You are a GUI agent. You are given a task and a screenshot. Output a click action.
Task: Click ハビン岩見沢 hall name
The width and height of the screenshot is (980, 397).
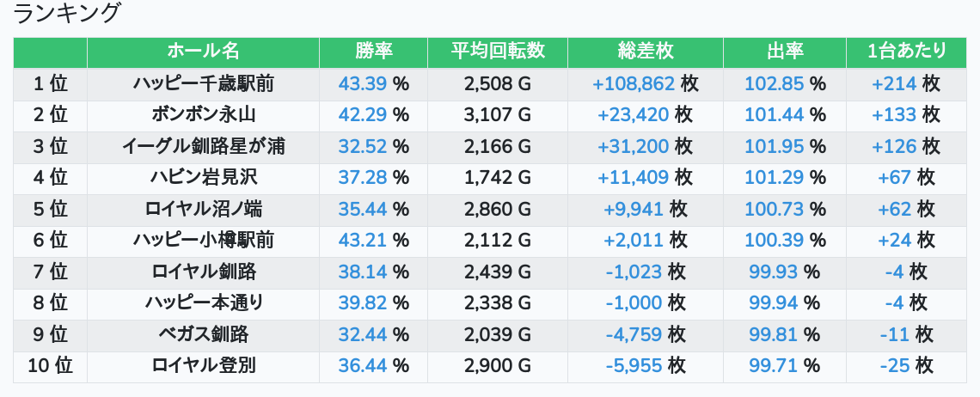tap(203, 178)
